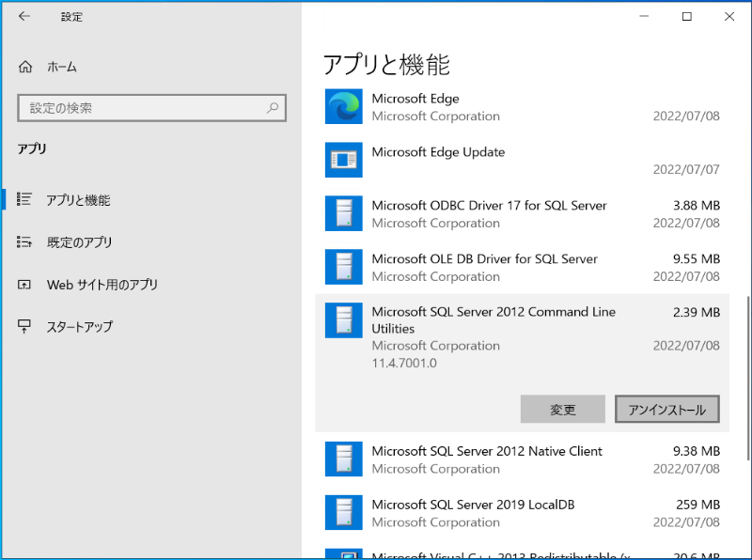Select Microsoft SQL Server 2012 Native Client
The height and width of the screenshot is (560, 752).
(x=523, y=459)
